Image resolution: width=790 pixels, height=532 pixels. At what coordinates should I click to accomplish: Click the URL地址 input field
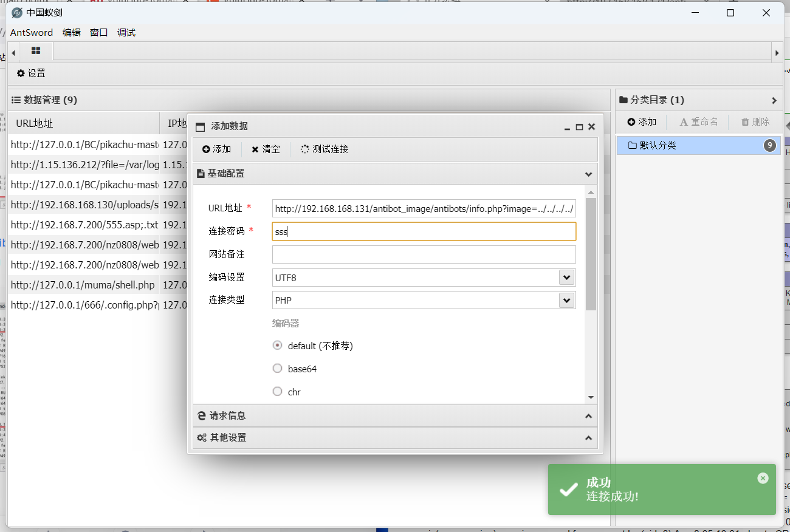click(x=424, y=209)
